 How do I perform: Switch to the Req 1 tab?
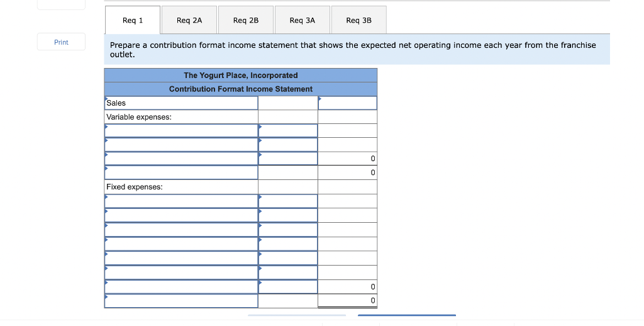[x=133, y=20]
